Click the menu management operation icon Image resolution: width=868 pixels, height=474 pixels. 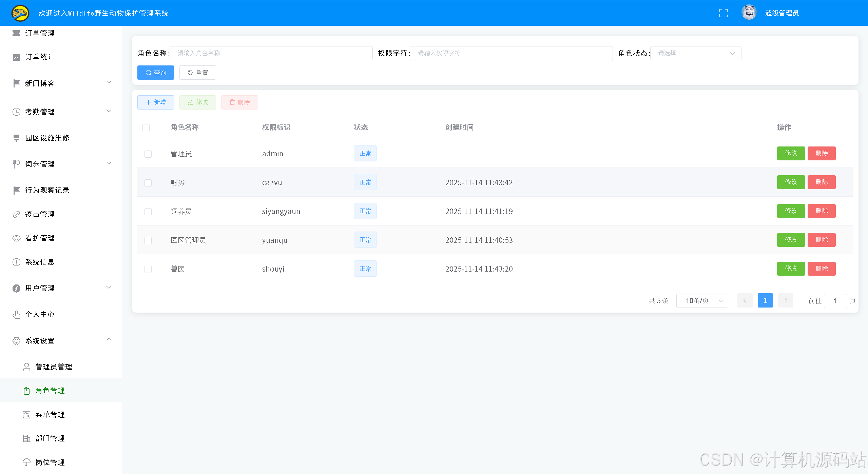26,415
